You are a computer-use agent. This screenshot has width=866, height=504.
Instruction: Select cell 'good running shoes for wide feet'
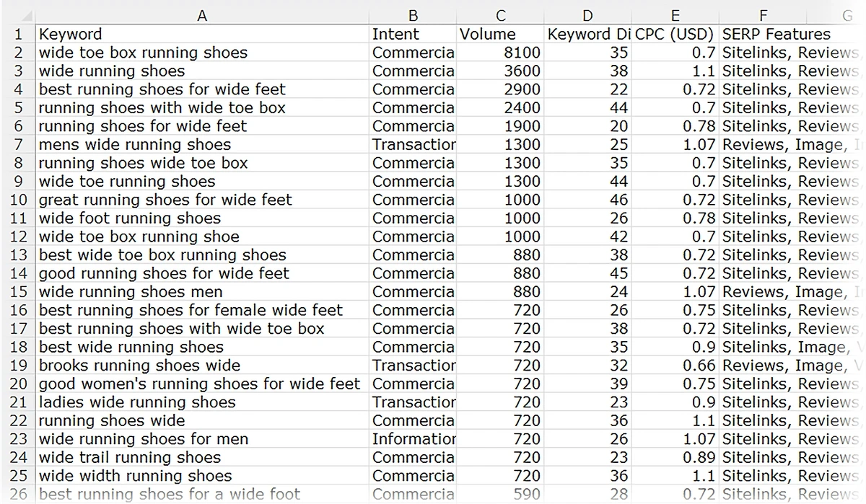pyautogui.click(x=202, y=273)
